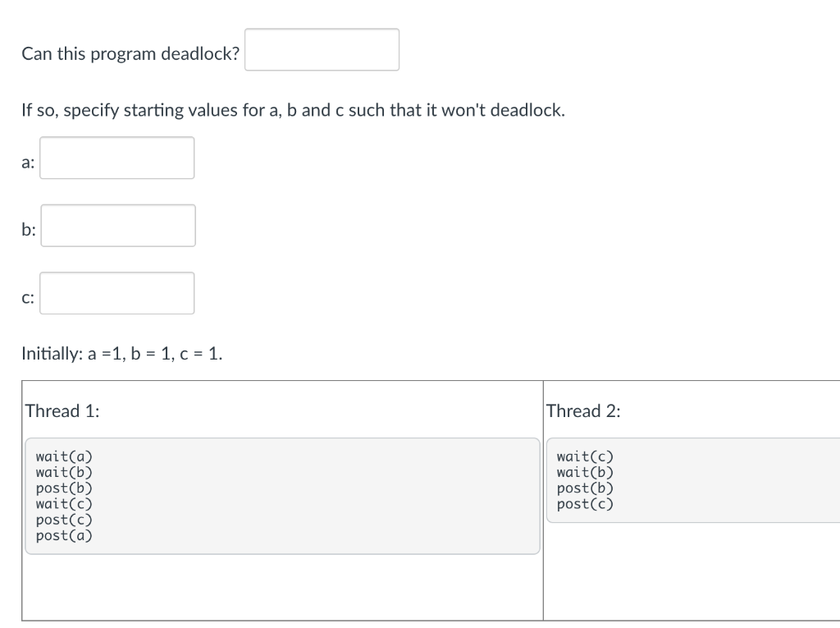Click the deadlock answer input field
This screenshot has height=628, width=840.
(322, 49)
